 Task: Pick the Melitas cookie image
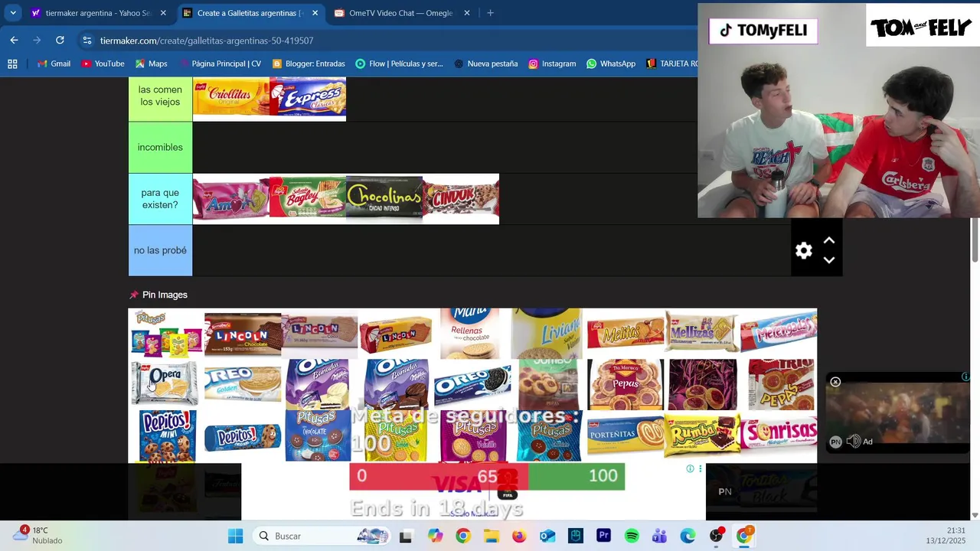point(626,334)
